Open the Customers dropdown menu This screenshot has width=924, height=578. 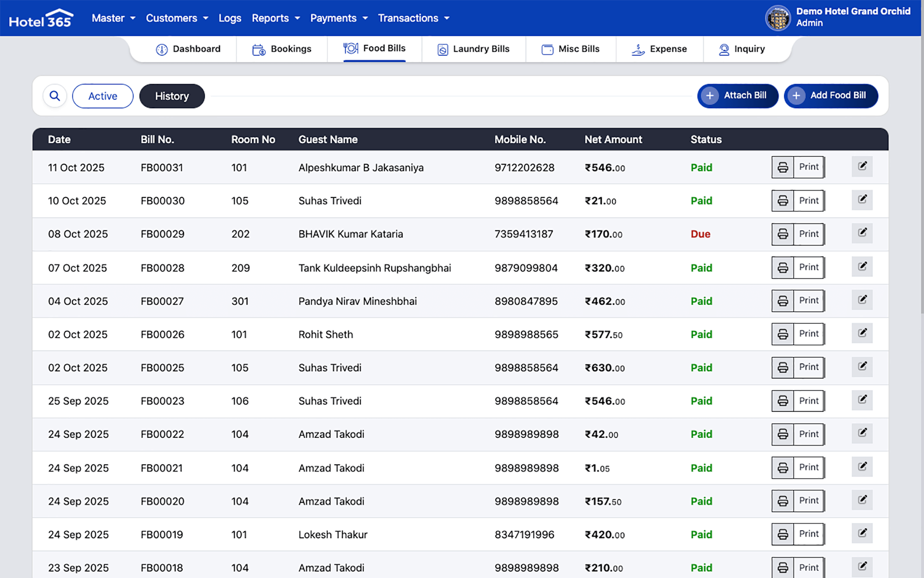[x=177, y=18]
